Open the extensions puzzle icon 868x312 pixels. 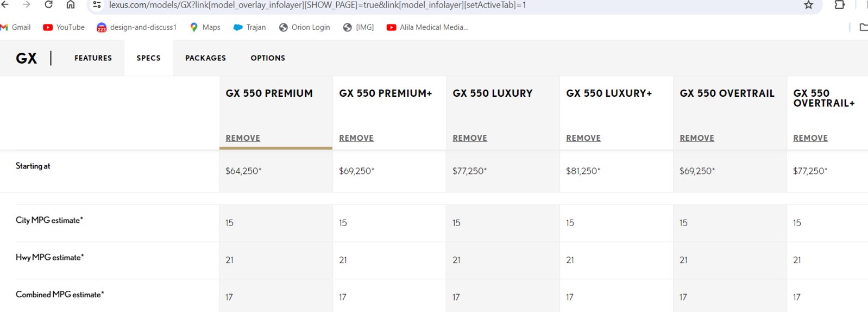(840, 5)
